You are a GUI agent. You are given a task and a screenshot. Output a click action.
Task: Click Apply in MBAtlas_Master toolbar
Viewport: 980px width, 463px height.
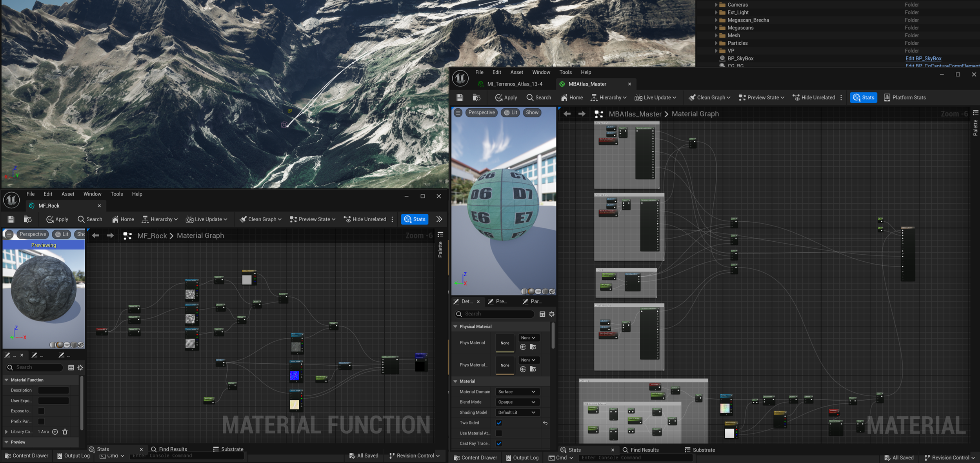click(506, 97)
